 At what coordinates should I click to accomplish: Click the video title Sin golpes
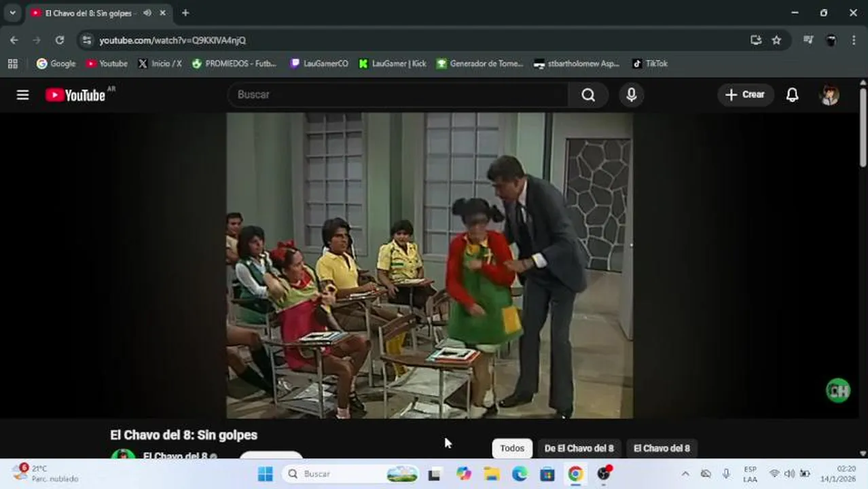pos(183,435)
